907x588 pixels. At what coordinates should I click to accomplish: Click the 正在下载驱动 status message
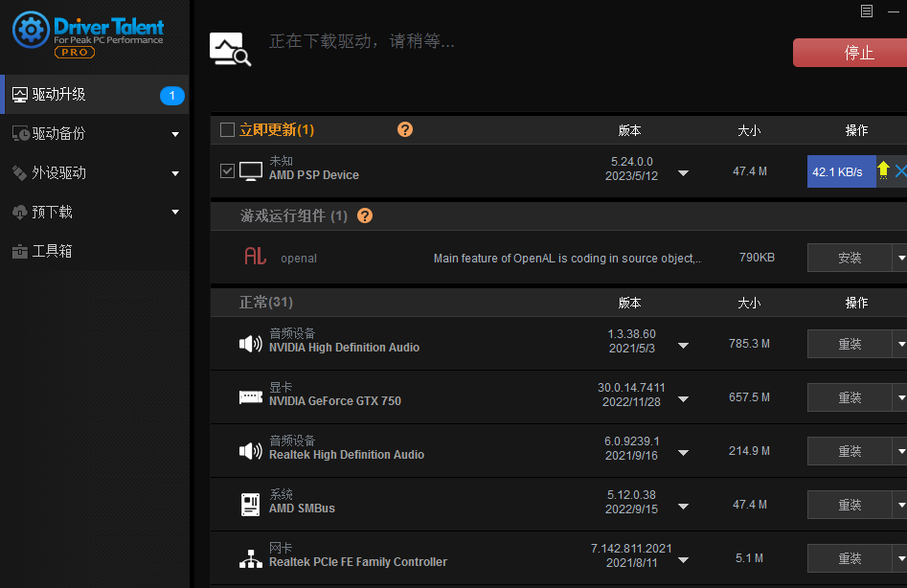(x=361, y=41)
